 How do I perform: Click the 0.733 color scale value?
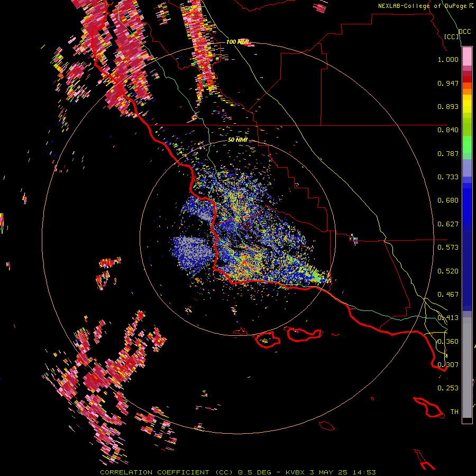448,177
